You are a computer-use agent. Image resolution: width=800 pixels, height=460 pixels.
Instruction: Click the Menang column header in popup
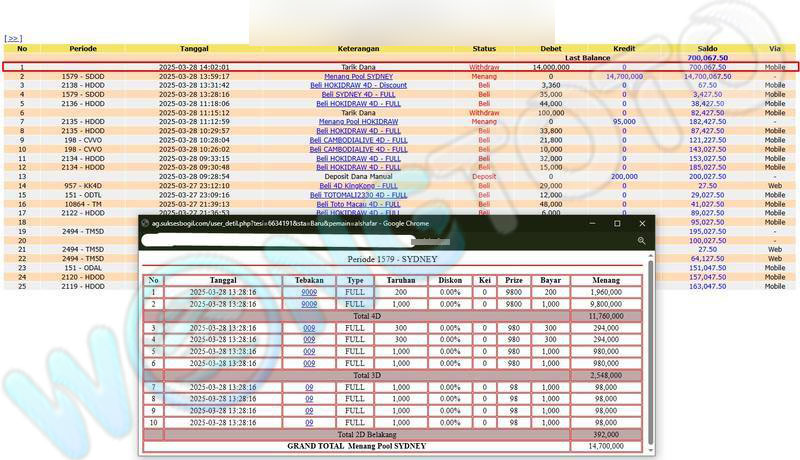[606, 280]
